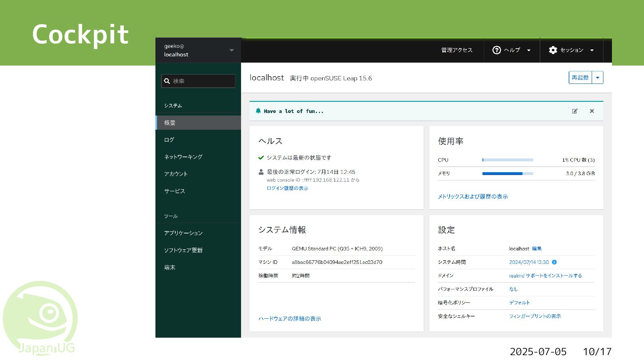The height and width of the screenshot is (362, 644).
Task: Click the '3.0 / 3.8 GiB' memory value
Action: 580,174
